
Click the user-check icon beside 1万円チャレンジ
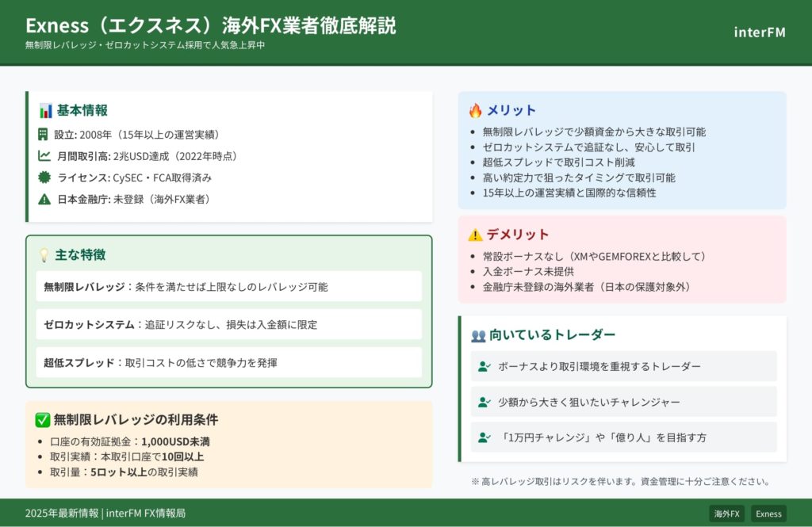coord(485,437)
